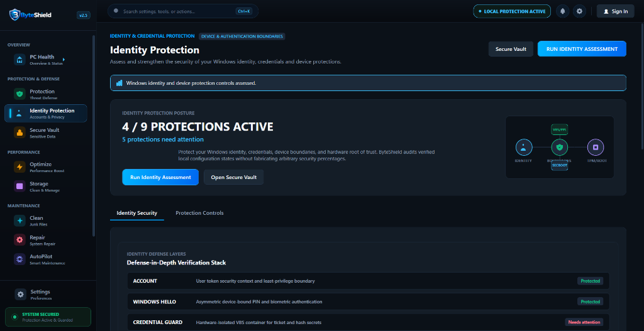Open Protection Threat Defense menu item
The width and height of the screenshot is (644, 331).
pos(45,94)
